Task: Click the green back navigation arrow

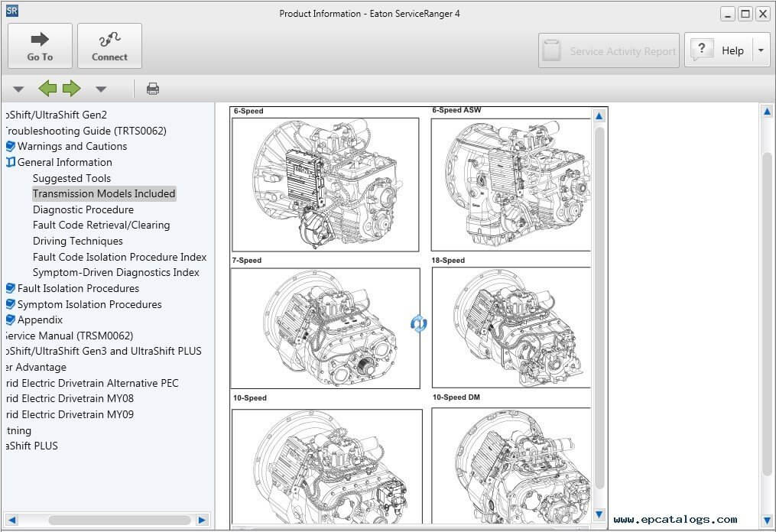Action: point(47,88)
